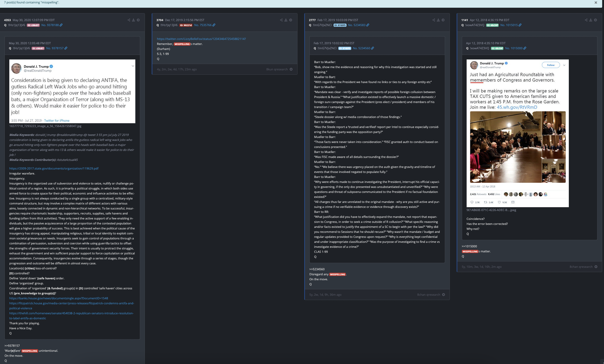Share post 4353

[129, 20]
